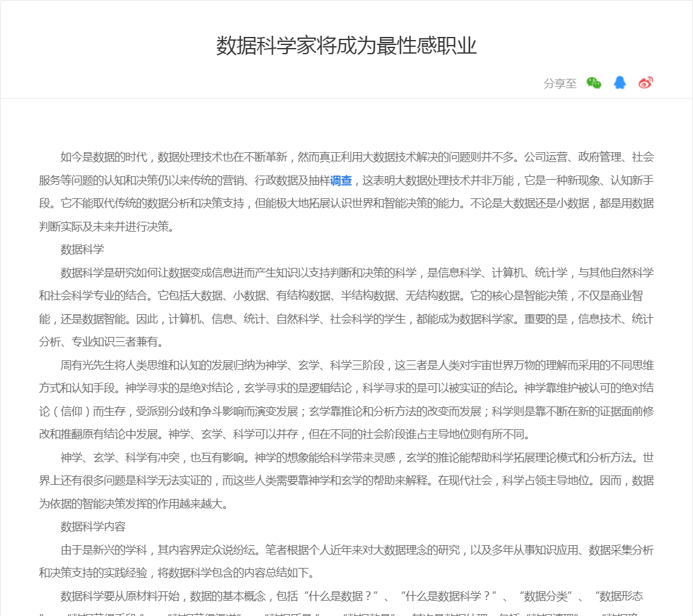Click the article title "数据科学家将成为最性感职业"
The width and height of the screenshot is (693, 616).
click(x=346, y=46)
